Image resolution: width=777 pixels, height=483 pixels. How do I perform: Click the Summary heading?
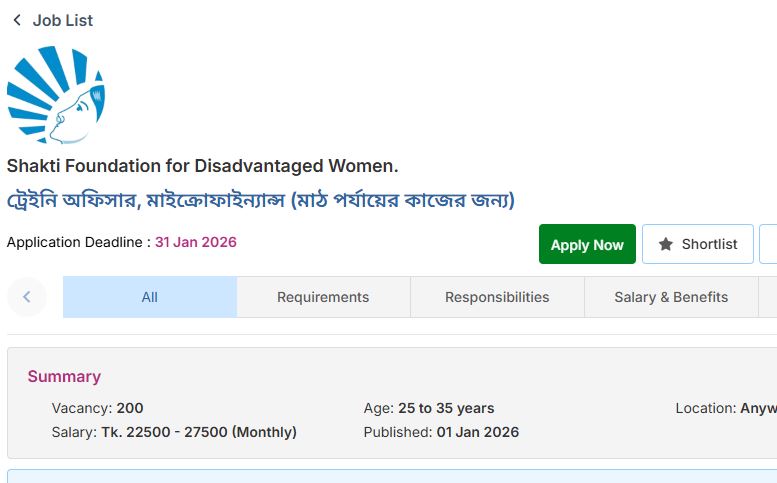pos(64,376)
